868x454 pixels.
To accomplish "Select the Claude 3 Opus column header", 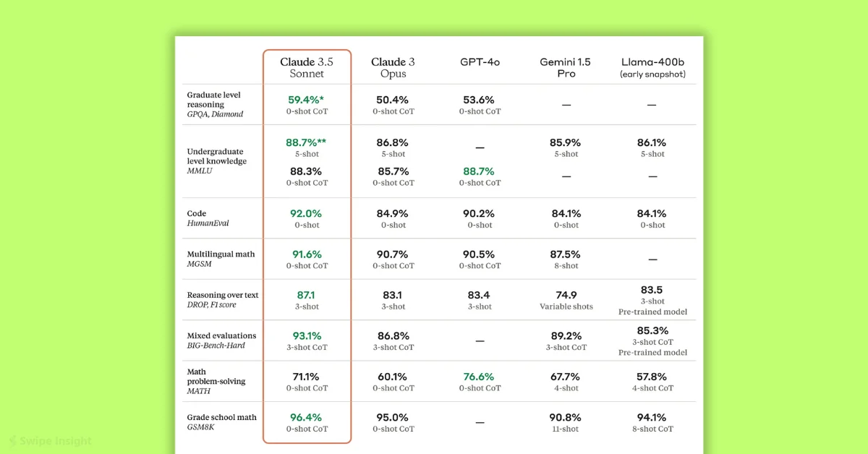I will (393, 67).
